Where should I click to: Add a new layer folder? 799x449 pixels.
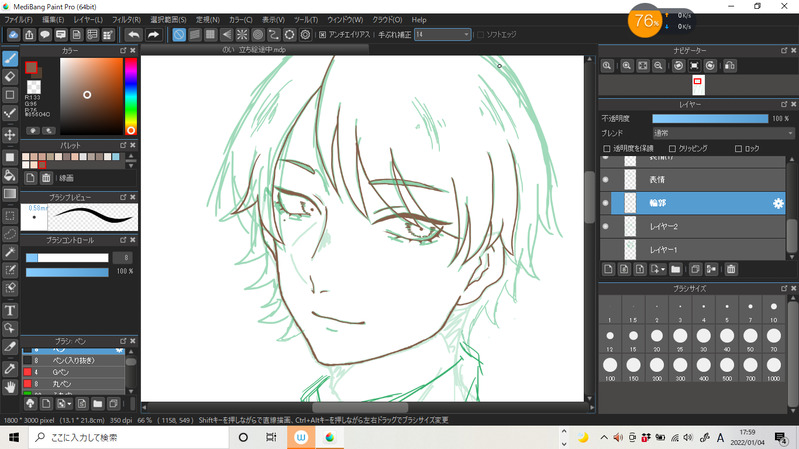click(676, 269)
